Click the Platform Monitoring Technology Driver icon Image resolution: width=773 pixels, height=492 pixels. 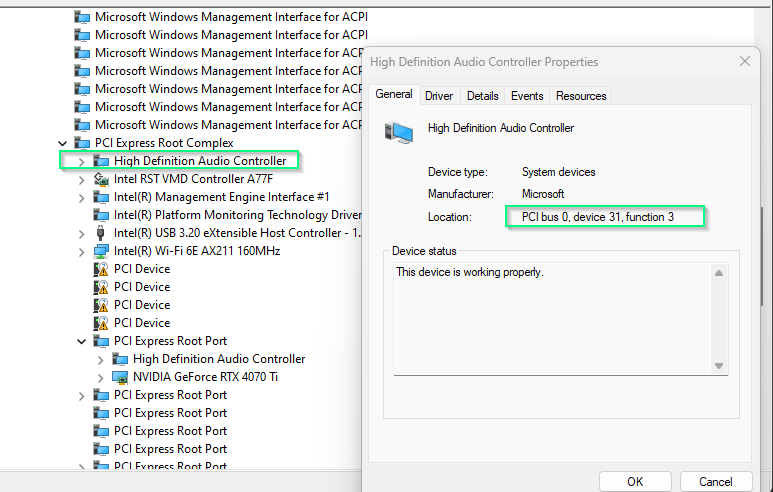pyautogui.click(x=101, y=215)
